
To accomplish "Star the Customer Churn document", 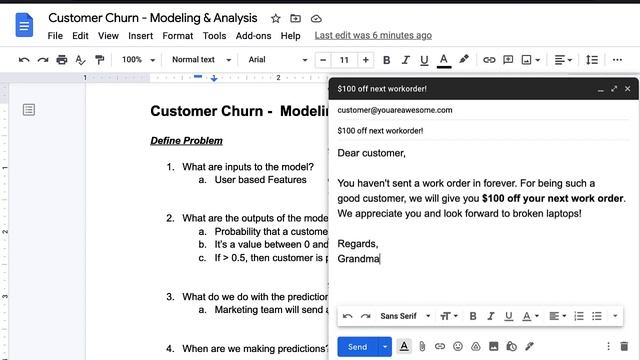I will click(276, 18).
